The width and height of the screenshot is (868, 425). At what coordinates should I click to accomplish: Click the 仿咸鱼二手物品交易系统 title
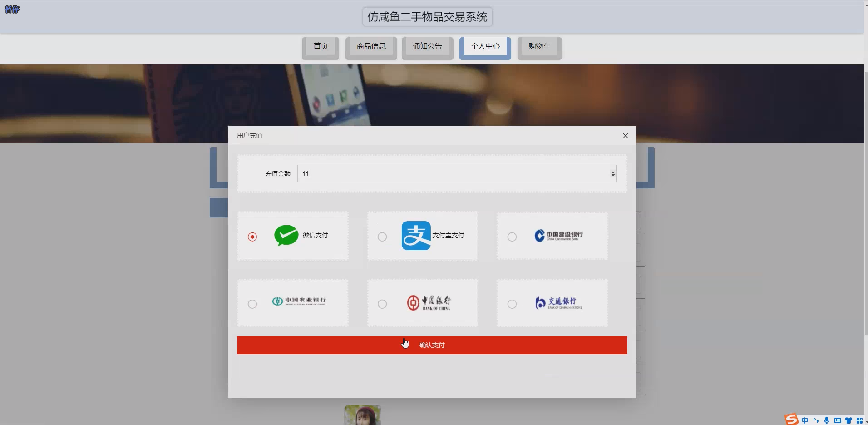[427, 17]
